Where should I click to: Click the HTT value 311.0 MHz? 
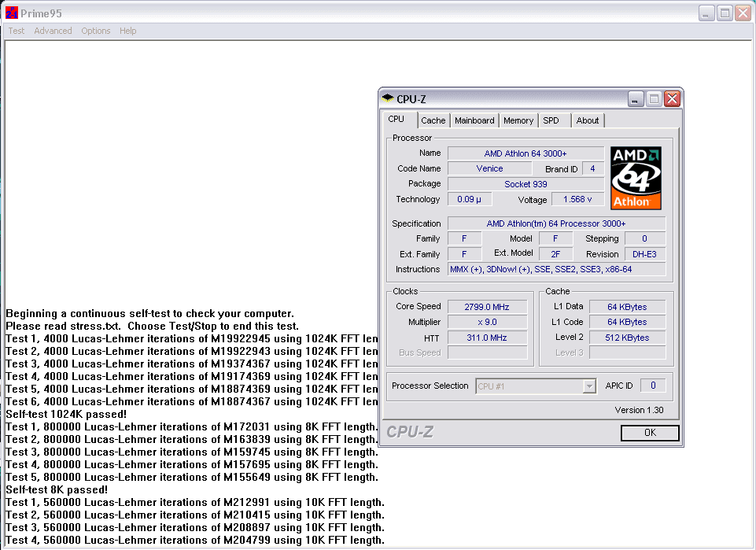tap(487, 338)
